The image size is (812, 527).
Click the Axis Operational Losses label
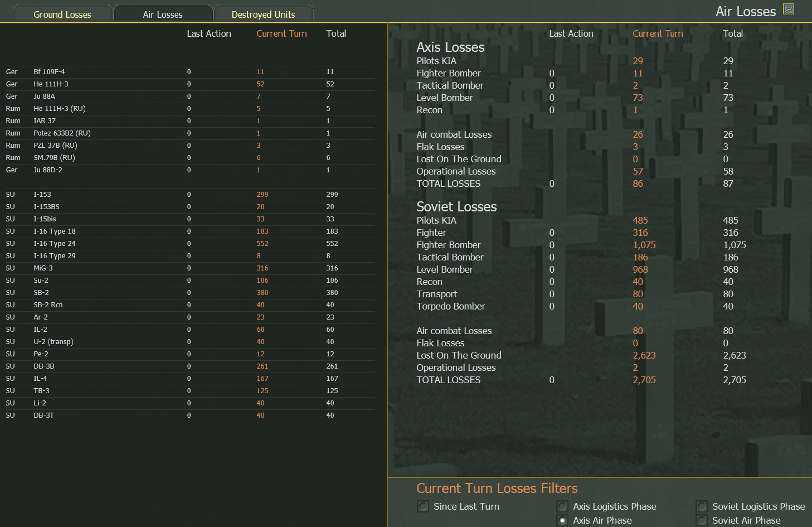coord(456,171)
